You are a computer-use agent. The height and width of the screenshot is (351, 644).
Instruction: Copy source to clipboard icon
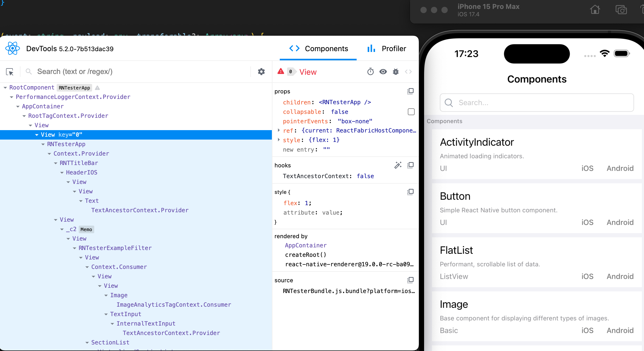pyautogui.click(x=410, y=280)
